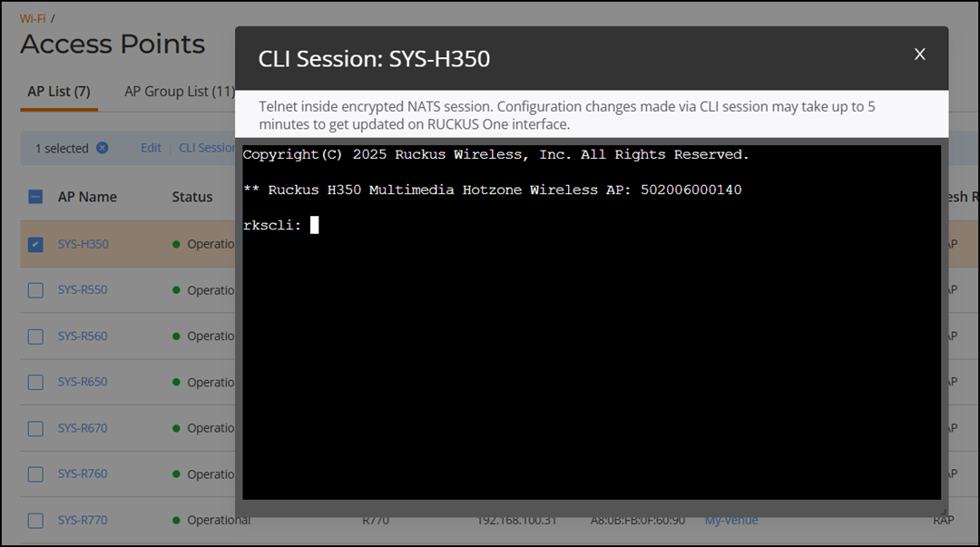Click the Wi-Fi breadcrumb link
The height and width of the screenshot is (547, 980).
click(33, 19)
